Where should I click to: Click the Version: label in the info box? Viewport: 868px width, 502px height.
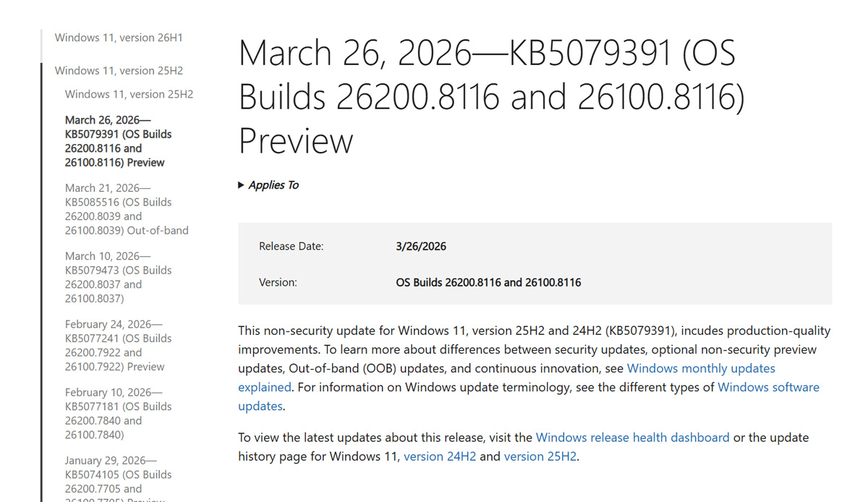(x=278, y=282)
